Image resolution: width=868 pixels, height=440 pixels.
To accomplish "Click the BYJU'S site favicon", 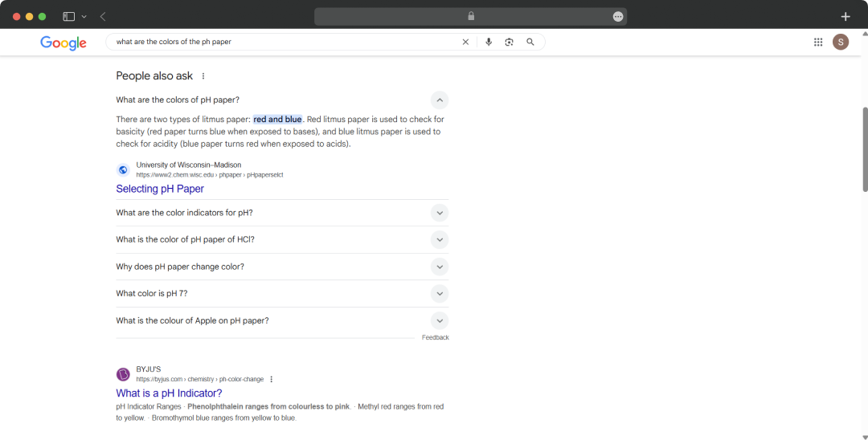I will pyautogui.click(x=123, y=374).
